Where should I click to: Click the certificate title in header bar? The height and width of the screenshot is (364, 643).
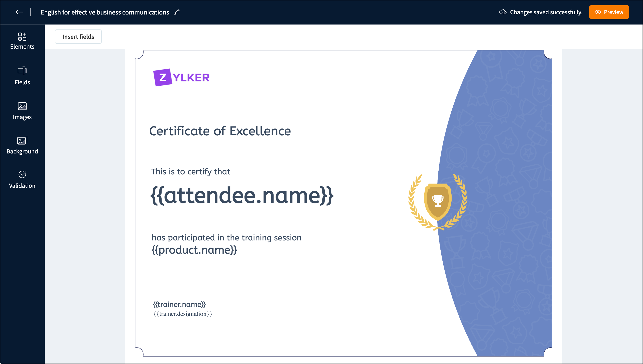pos(105,12)
